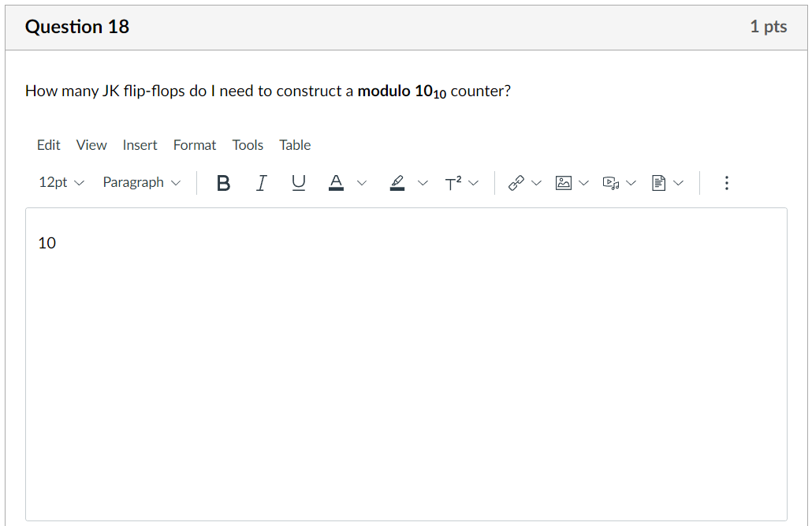Open the more options kebab menu
The image size is (812, 526).
726,182
